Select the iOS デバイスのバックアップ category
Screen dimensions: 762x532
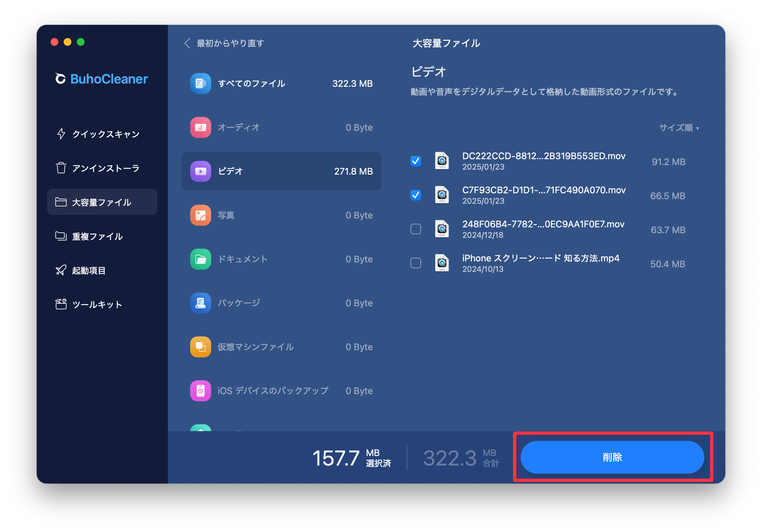(281, 391)
